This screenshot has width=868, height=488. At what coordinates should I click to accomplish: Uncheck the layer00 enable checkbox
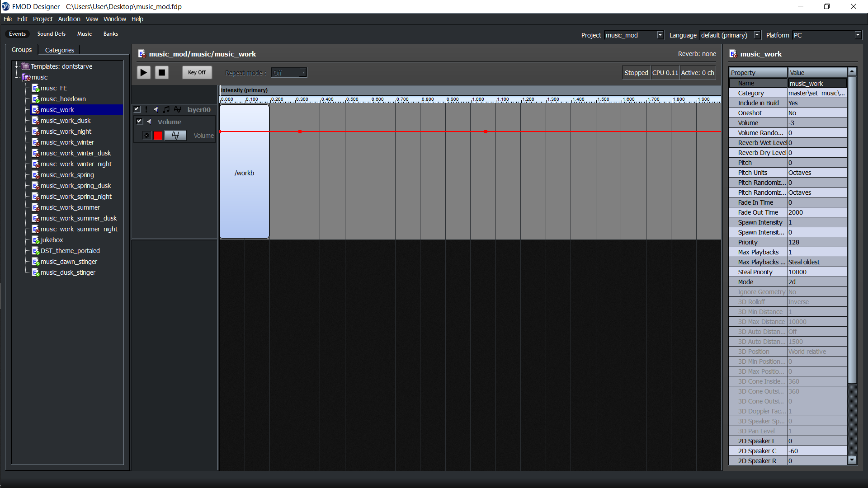click(137, 109)
